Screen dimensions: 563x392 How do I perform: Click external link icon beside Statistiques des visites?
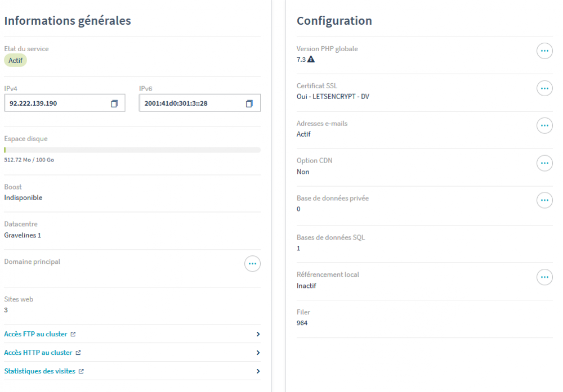[x=82, y=371]
